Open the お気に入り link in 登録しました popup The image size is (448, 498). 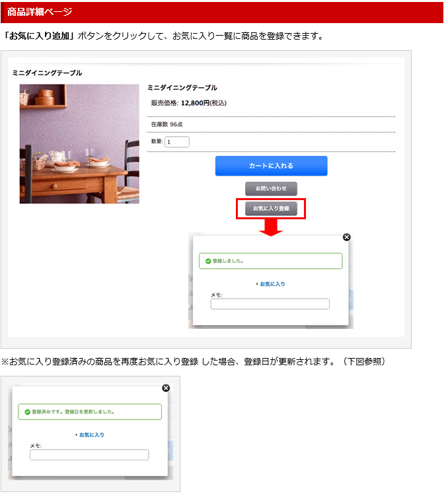272,284
